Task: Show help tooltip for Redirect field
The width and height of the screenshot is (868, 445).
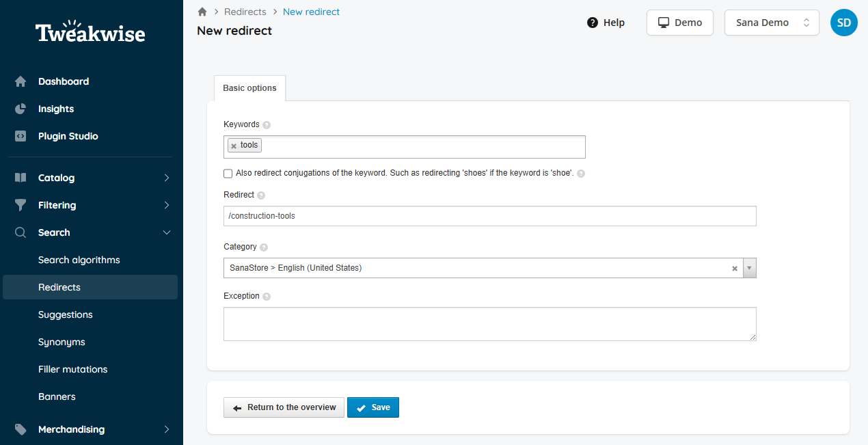Action: [261, 195]
